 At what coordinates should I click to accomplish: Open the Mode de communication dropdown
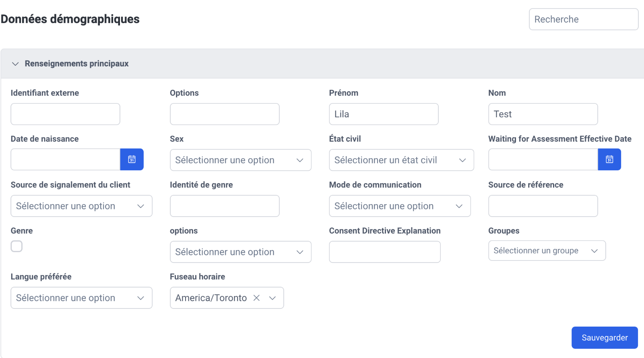click(400, 206)
